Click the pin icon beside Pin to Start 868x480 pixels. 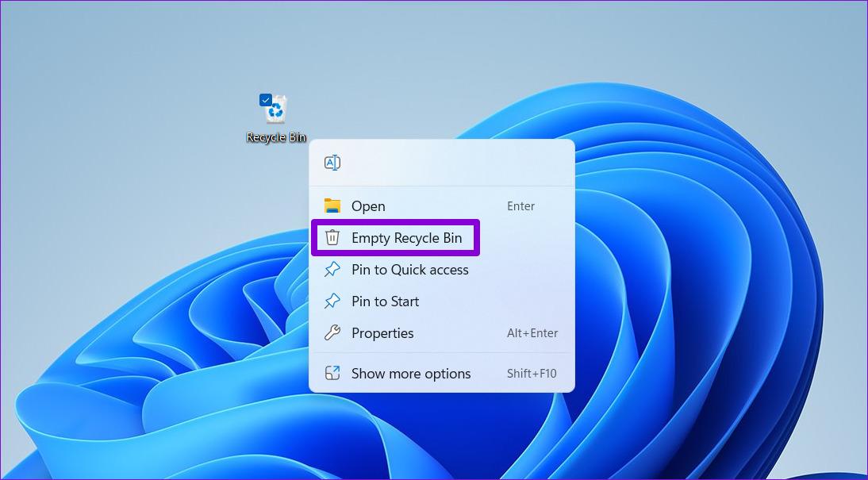332,301
